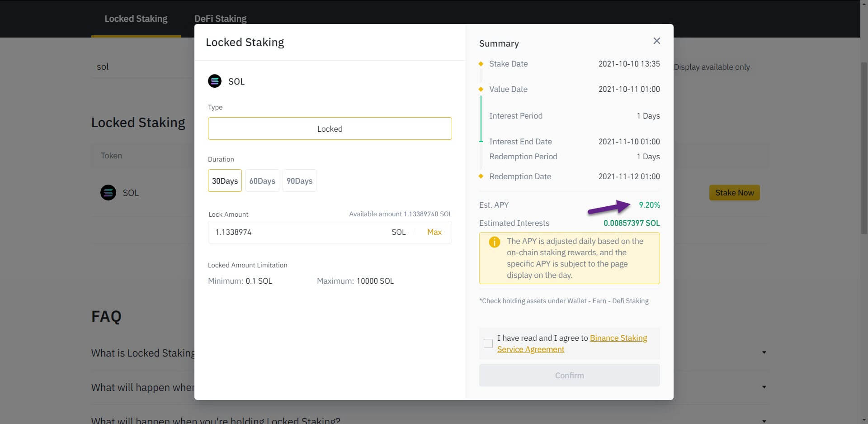Click the disabled Confirm button

pos(570,375)
